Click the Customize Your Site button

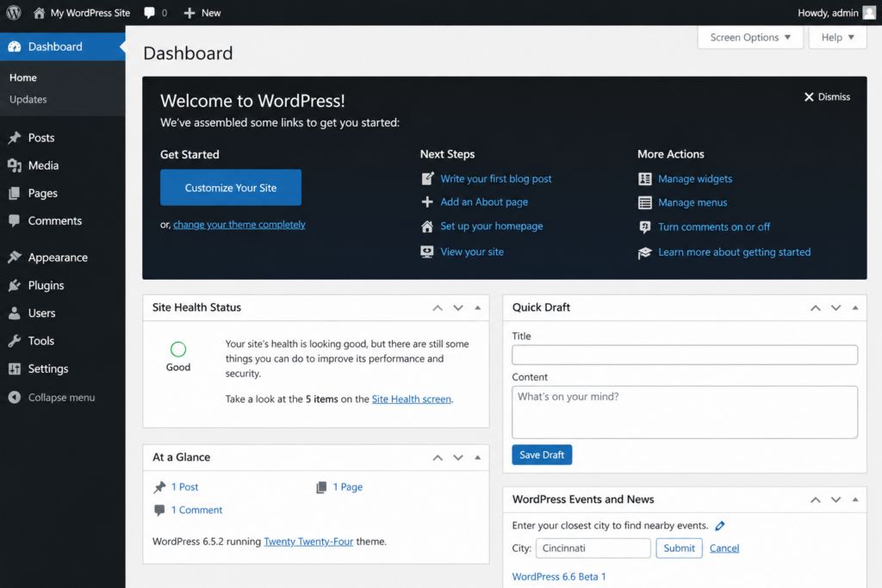pyautogui.click(x=231, y=188)
